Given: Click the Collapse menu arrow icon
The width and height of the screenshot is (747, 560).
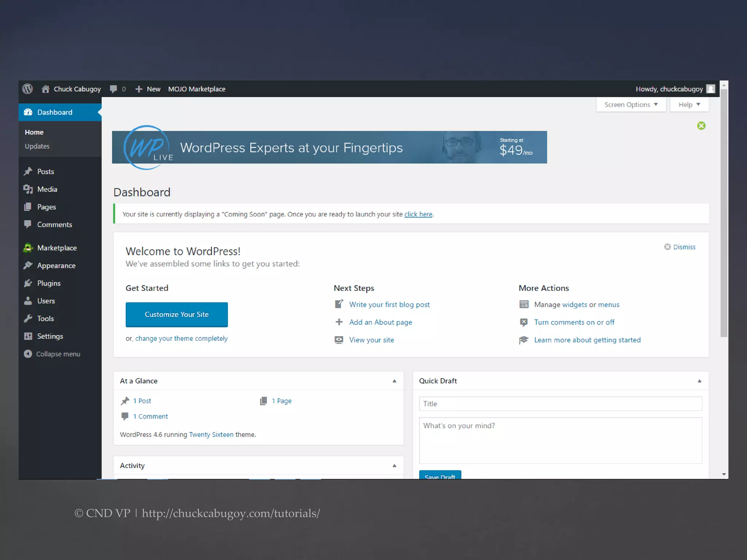Looking at the screenshot, I should pyautogui.click(x=28, y=354).
